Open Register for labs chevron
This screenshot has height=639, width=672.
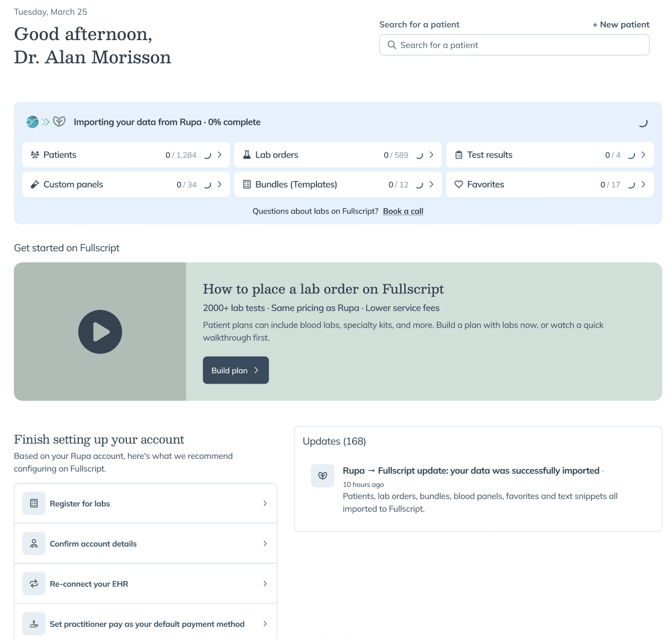point(265,504)
